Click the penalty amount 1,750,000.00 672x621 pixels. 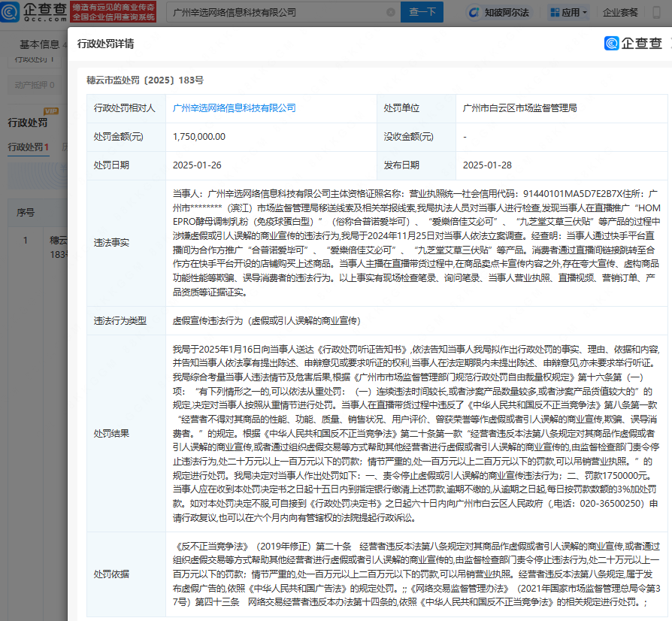coord(199,137)
